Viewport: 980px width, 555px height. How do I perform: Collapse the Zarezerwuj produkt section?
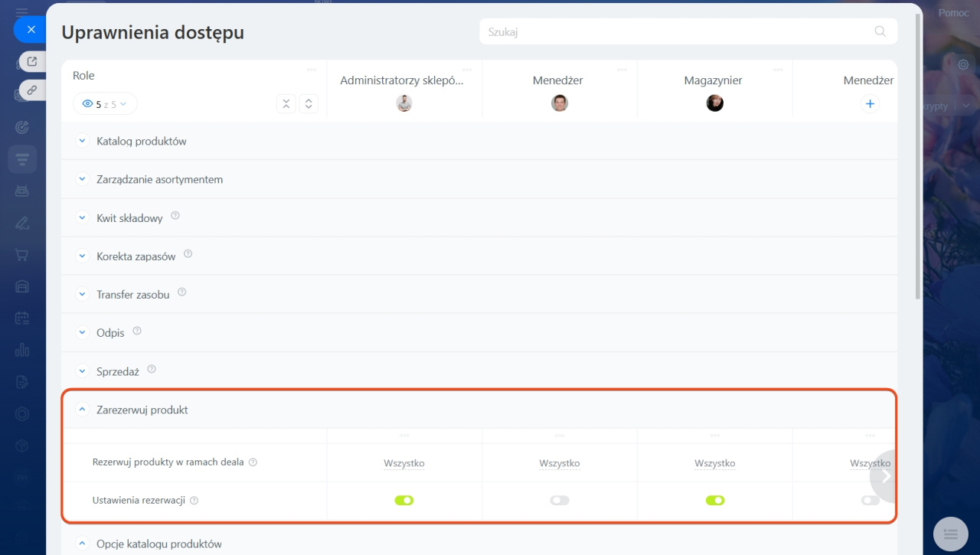(x=83, y=410)
